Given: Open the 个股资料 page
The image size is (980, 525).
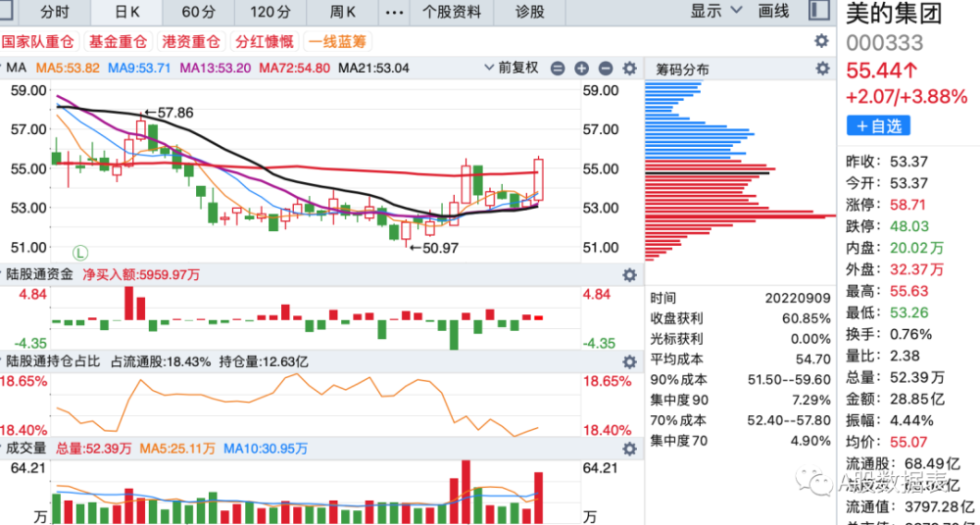Looking at the screenshot, I should [x=451, y=11].
